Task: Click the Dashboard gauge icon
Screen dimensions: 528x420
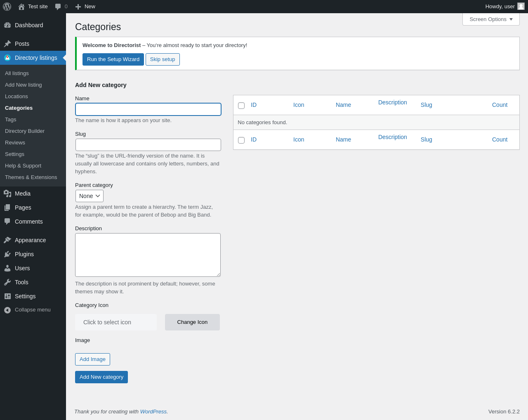Action: pyautogui.click(x=7, y=25)
